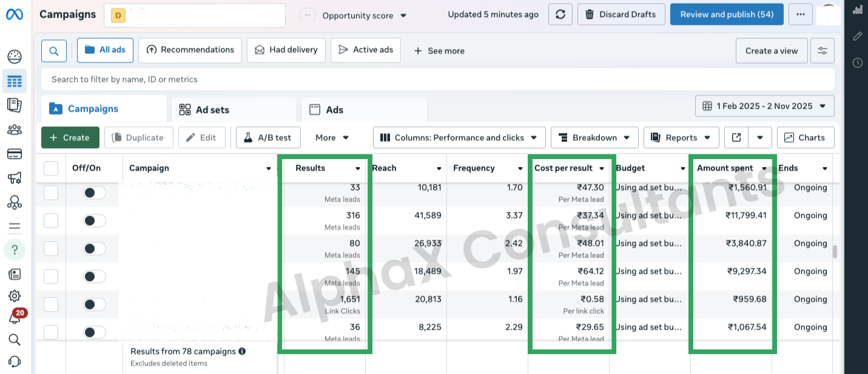Click the Review and publish (54) button

727,15
